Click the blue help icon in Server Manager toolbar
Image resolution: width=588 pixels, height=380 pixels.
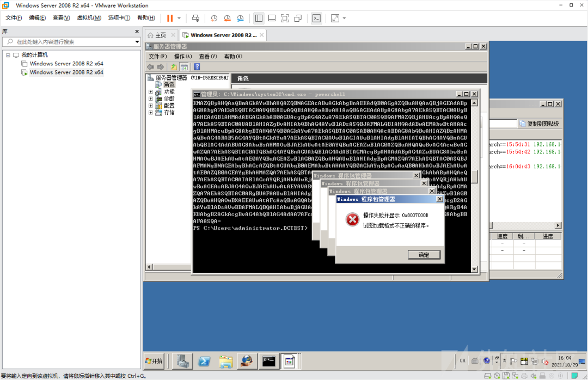[x=197, y=67]
